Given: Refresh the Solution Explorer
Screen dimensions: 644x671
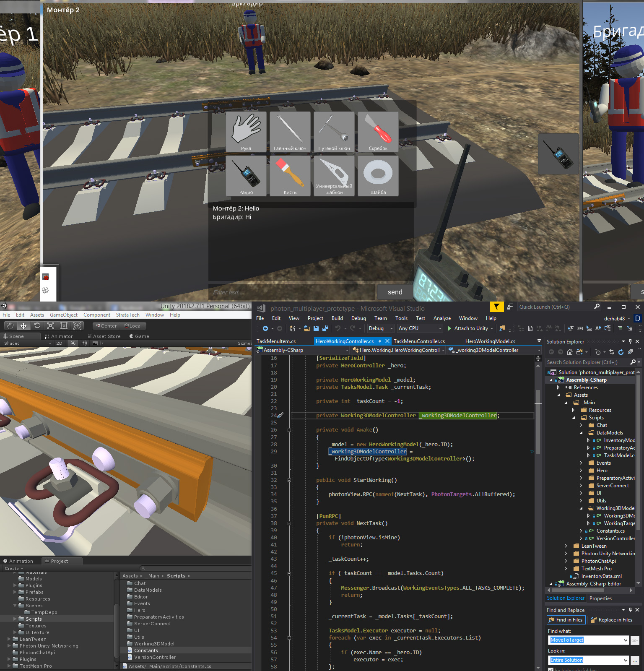Looking at the screenshot, I should [x=621, y=352].
